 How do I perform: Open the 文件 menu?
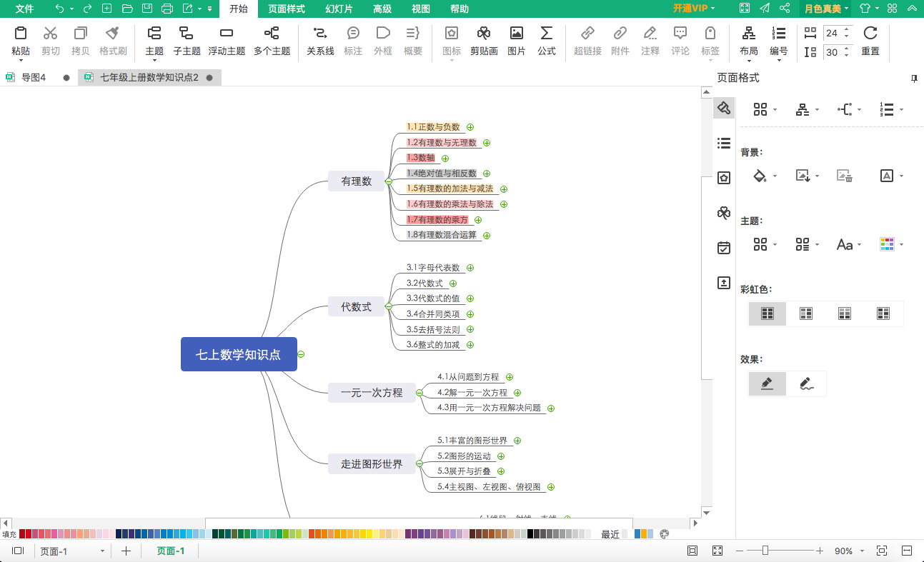tap(24, 9)
